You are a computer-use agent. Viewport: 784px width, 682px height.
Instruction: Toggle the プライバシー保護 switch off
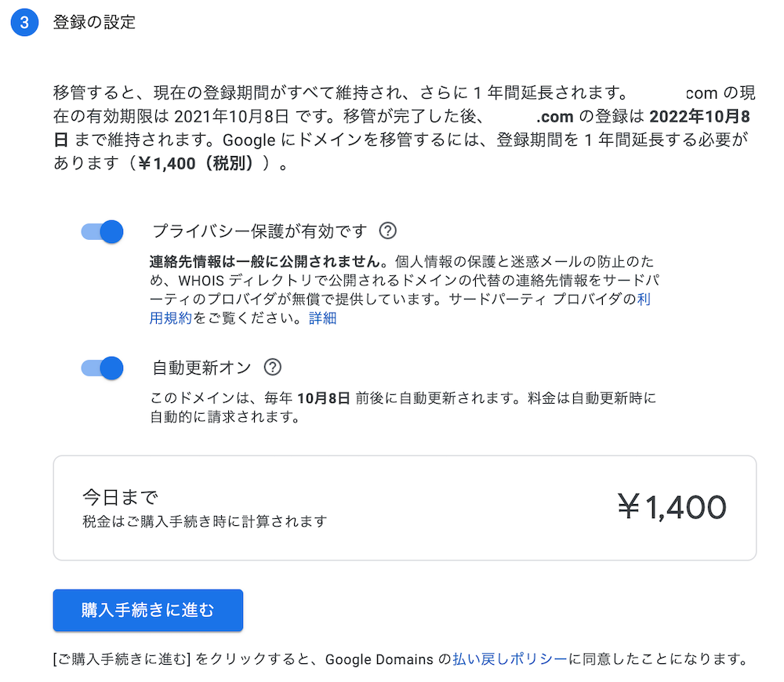(103, 231)
